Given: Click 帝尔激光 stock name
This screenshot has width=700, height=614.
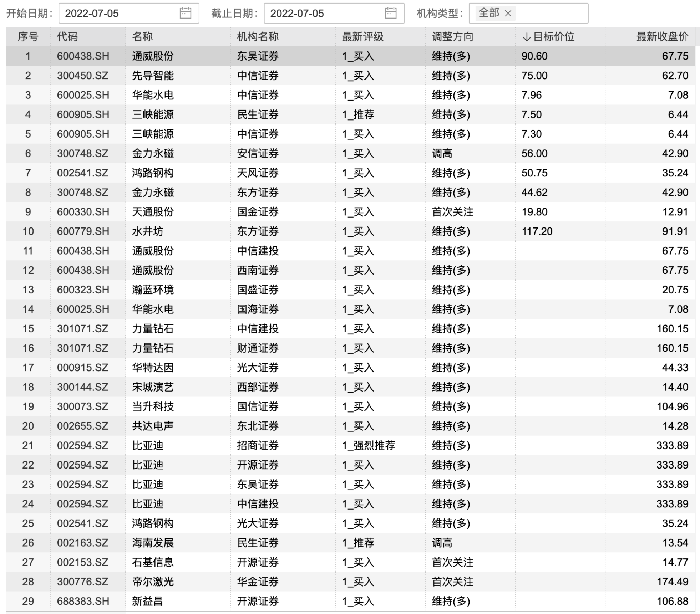Looking at the screenshot, I should click(153, 582).
